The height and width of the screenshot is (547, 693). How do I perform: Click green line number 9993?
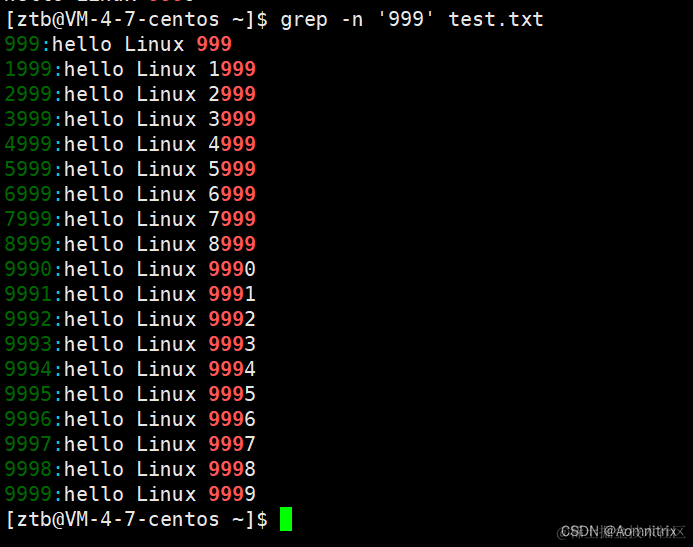(28, 344)
